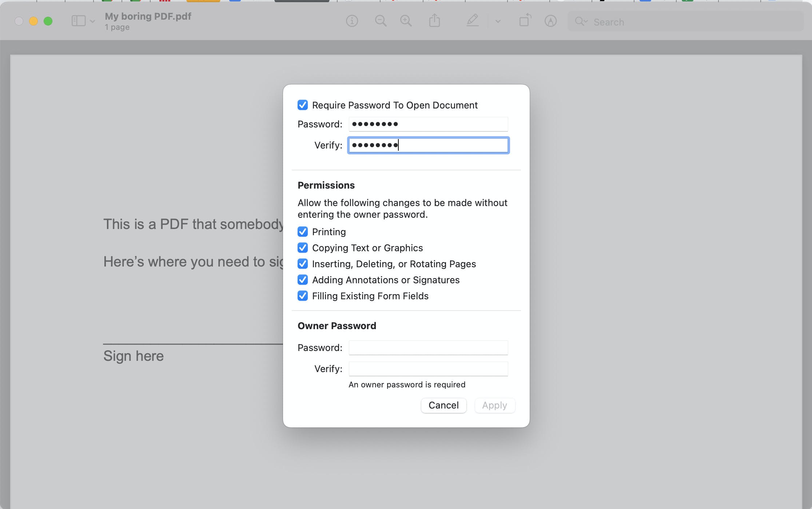Click the thumbnail sidebar toggle icon
812x509 pixels.
(78, 22)
